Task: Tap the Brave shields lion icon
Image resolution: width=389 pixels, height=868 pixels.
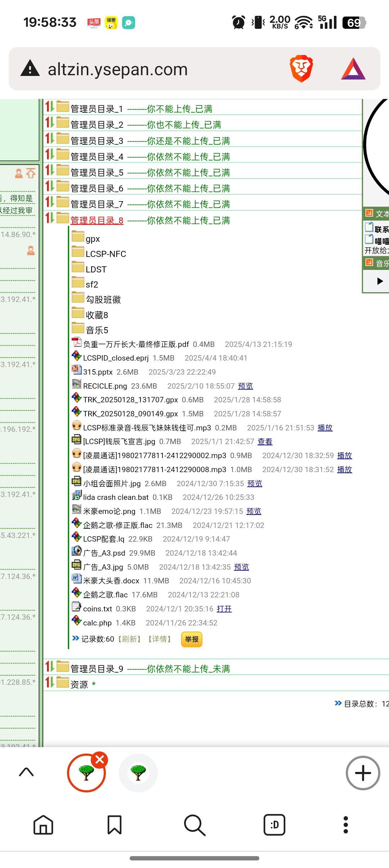Action: [301, 68]
